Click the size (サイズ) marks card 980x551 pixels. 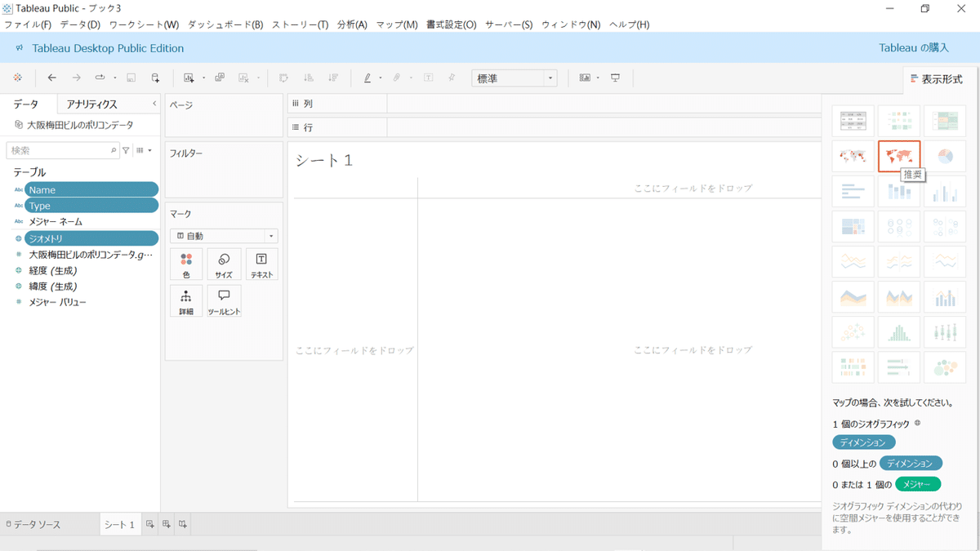click(224, 264)
